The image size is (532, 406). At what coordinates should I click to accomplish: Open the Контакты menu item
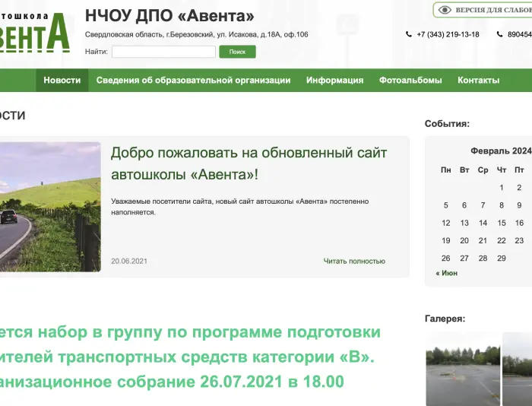[x=478, y=80]
